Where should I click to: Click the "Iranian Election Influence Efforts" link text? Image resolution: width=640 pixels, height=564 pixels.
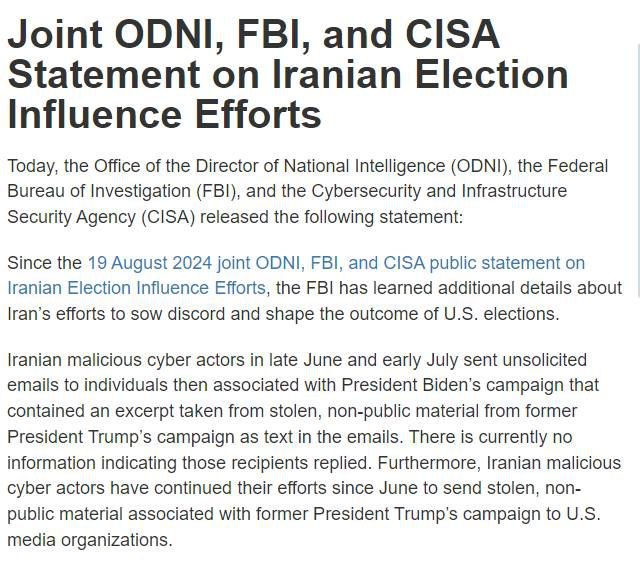(x=137, y=287)
